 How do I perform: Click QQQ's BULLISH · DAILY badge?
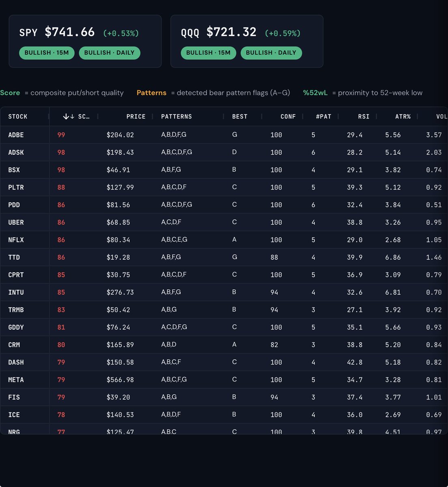[x=271, y=53]
